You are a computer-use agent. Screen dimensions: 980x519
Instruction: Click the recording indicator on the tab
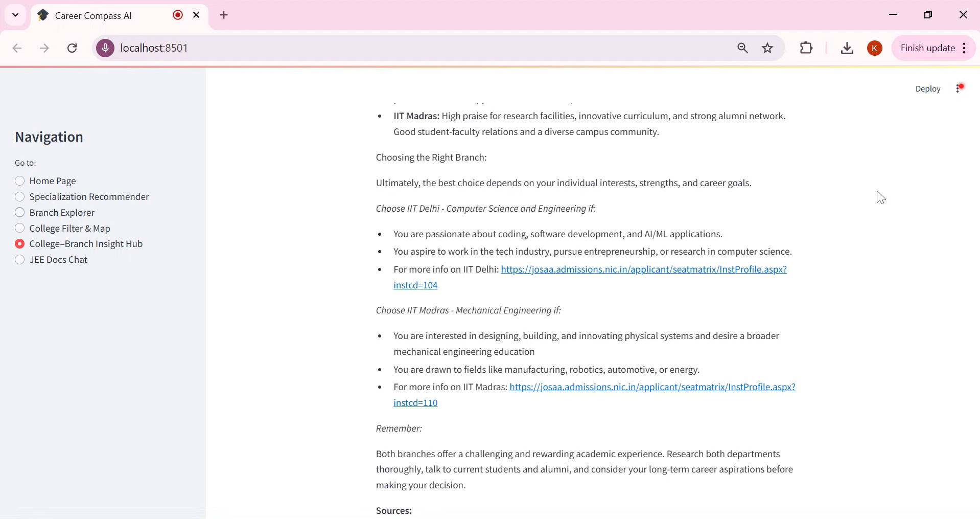(178, 15)
